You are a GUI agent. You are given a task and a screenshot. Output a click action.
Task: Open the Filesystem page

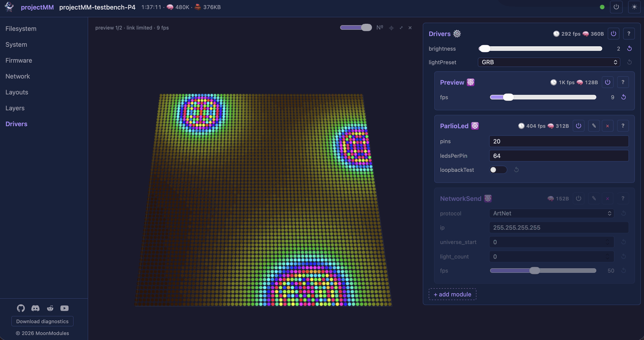(x=21, y=29)
